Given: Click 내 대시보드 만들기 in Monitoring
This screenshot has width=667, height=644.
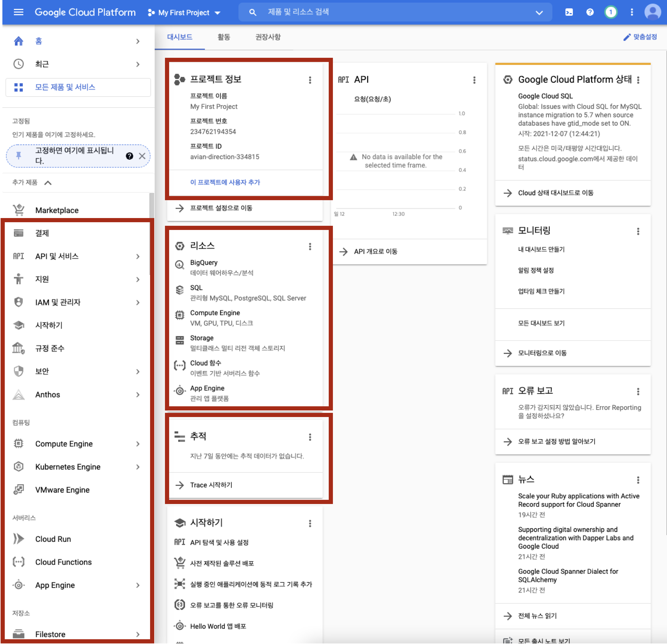Looking at the screenshot, I should (541, 249).
